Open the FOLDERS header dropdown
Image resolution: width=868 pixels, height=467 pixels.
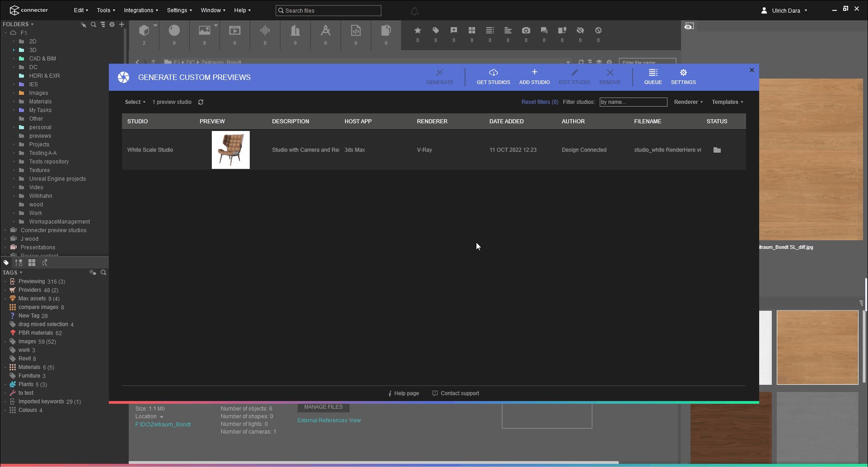(18, 24)
